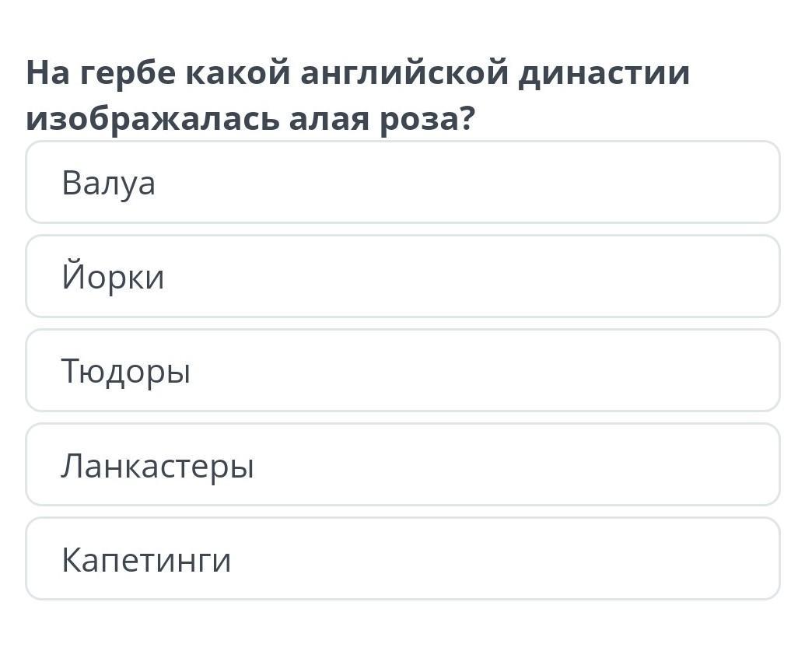Viewport: 812px width, 658px height.
Task: Click the Тюдоры label text
Action: pos(126,372)
